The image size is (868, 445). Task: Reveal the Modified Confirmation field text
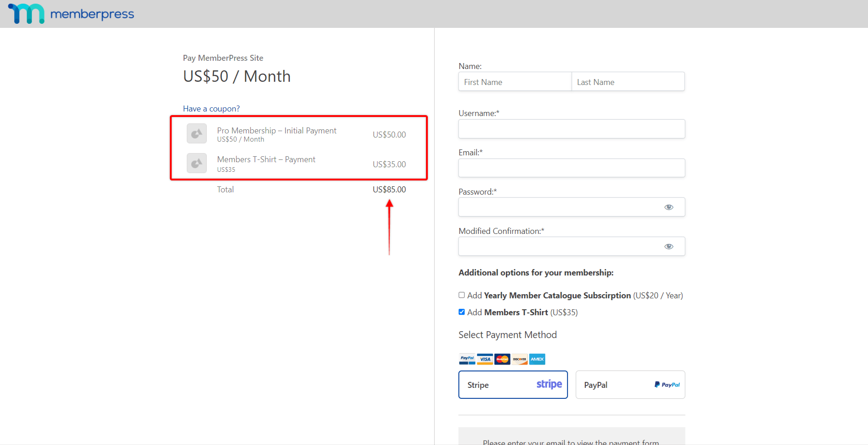click(x=668, y=247)
